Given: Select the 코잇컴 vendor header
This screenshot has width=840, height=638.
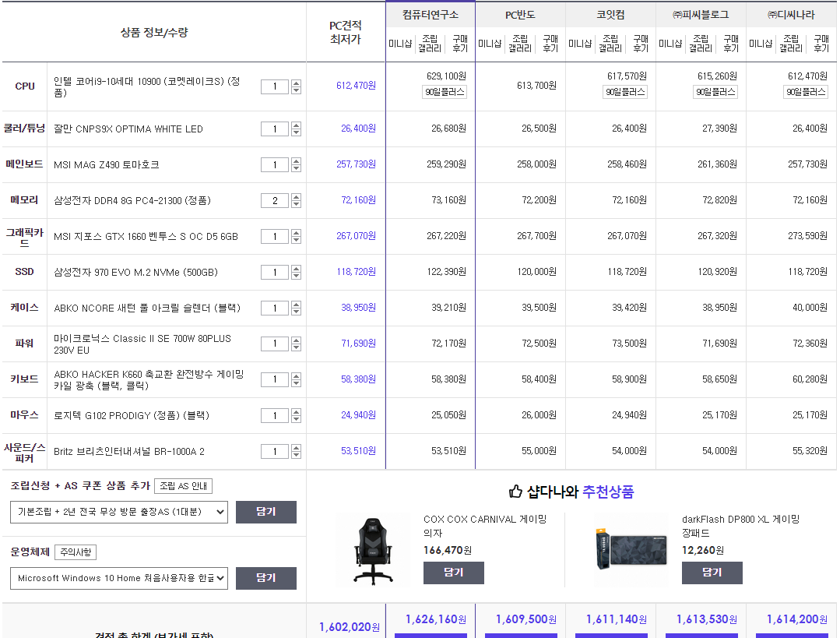Looking at the screenshot, I should pyautogui.click(x=610, y=15).
